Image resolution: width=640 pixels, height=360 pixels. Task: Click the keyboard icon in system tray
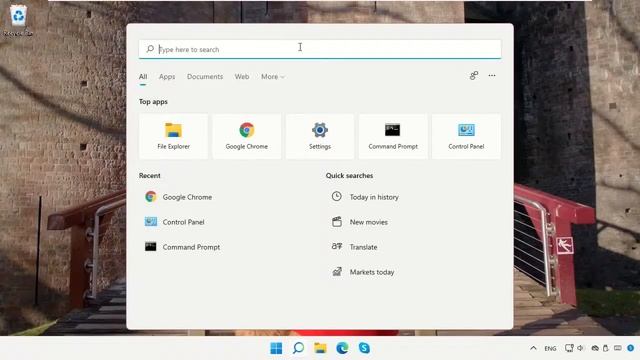(x=618, y=348)
